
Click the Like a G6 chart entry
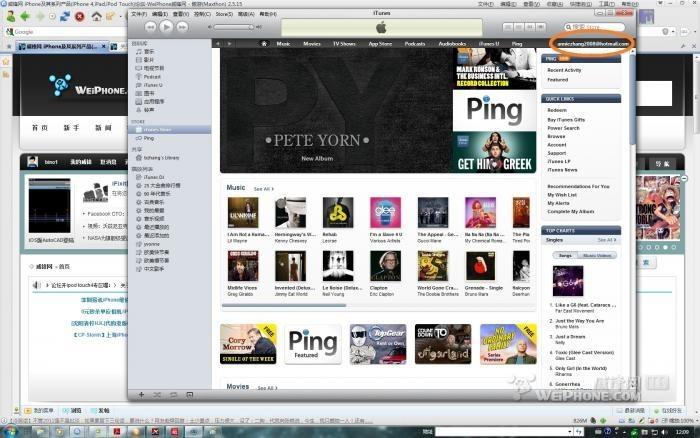tap(583, 308)
